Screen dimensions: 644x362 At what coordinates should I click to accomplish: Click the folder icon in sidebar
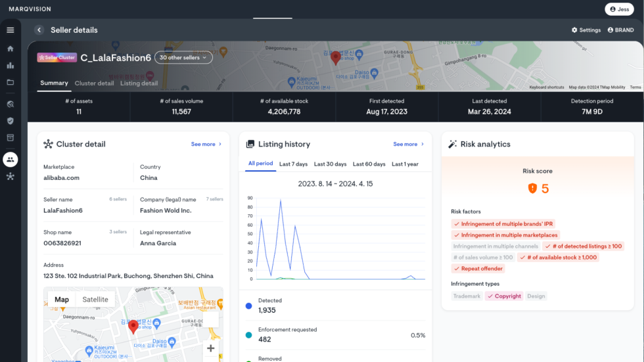click(10, 83)
